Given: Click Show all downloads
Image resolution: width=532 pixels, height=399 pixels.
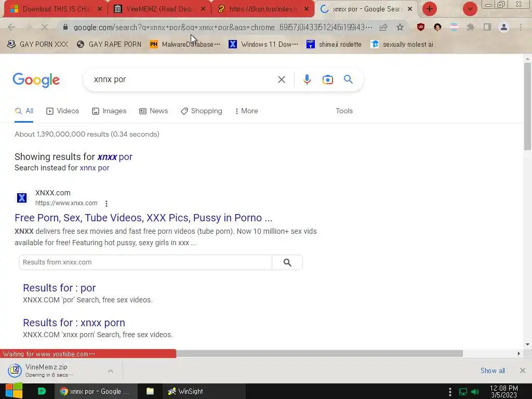Looking at the screenshot, I should coord(493,370).
